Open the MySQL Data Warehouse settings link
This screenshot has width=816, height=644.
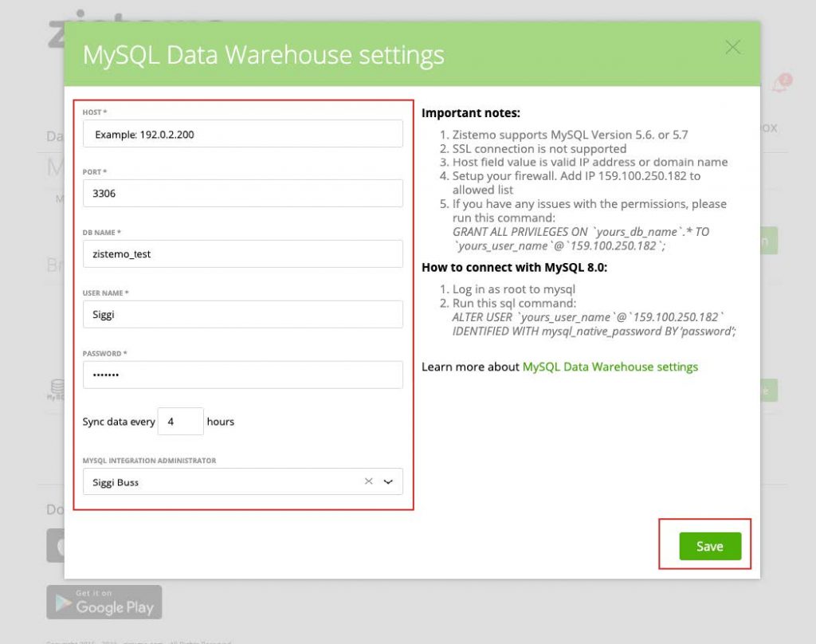click(610, 367)
